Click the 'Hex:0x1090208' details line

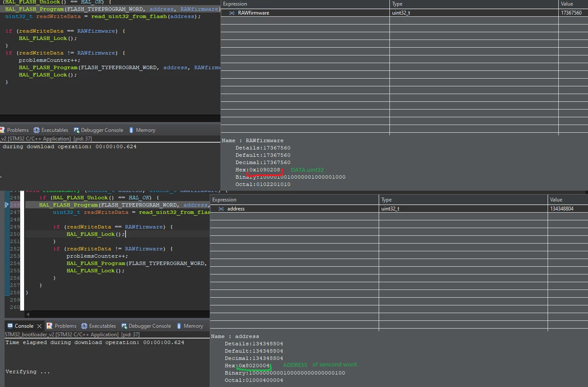click(258, 170)
